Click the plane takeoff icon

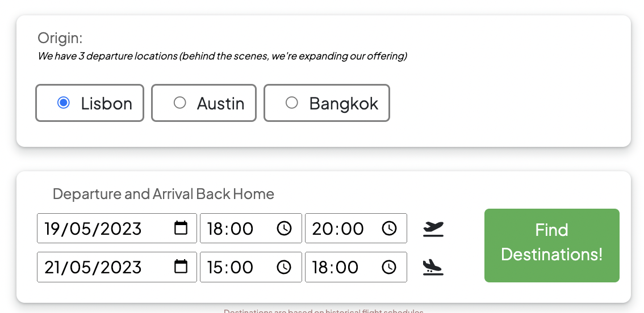433,229
